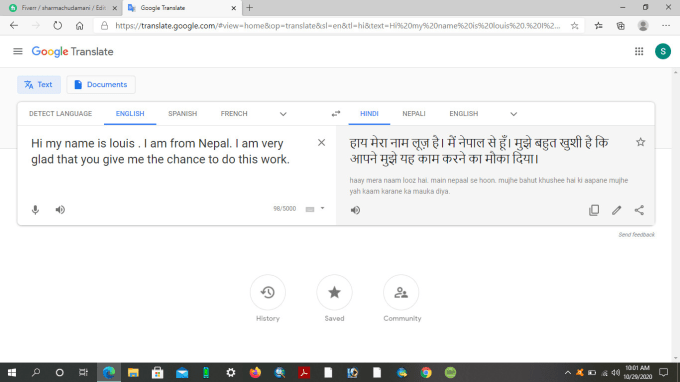
Task: Open File Explorer from taskbar
Action: click(133, 372)
